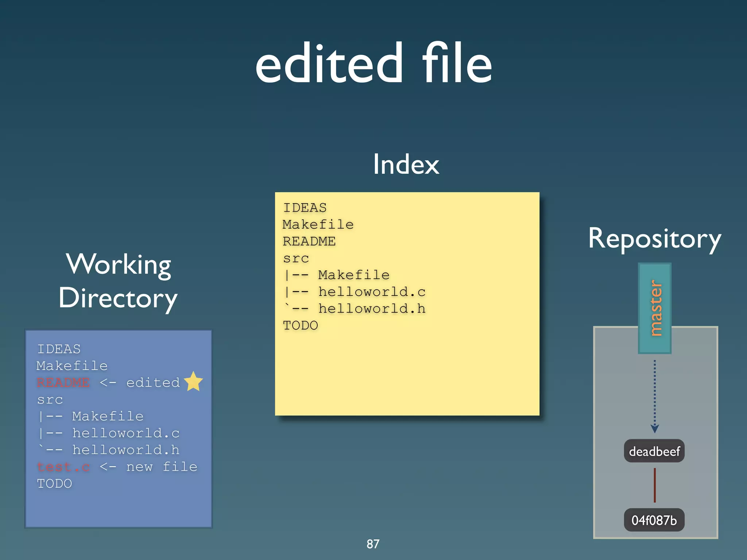Viewport: 747px width, 560px height.
Task: Click the Index heading
Action: tap(406, 165)
